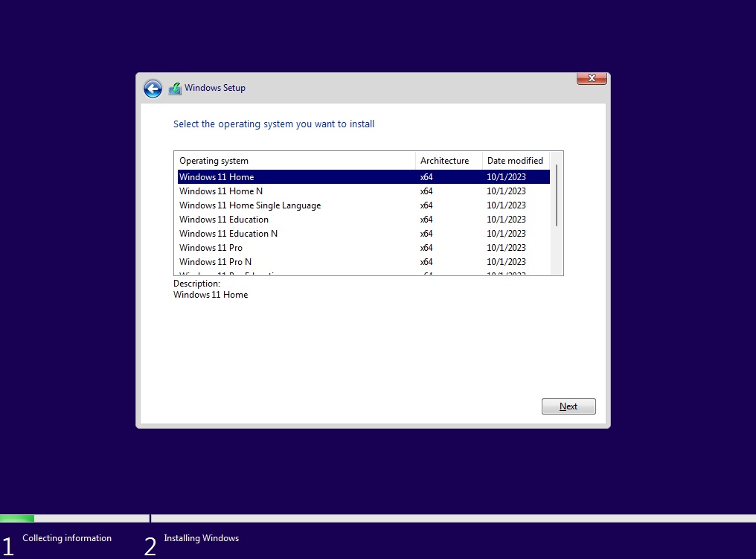Select Windows 11 Education edition

[364, 220]
